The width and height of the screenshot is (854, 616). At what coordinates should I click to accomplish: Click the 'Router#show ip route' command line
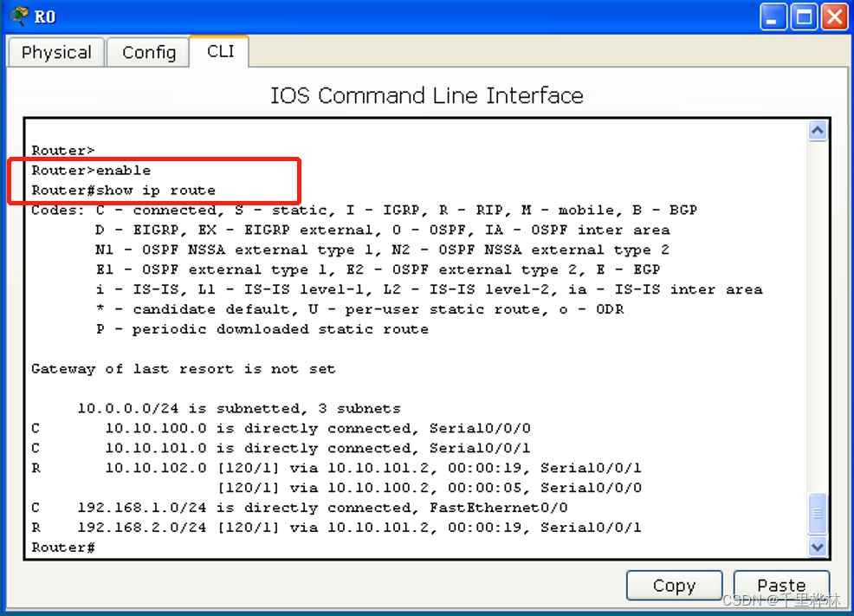tap(124, 190)
